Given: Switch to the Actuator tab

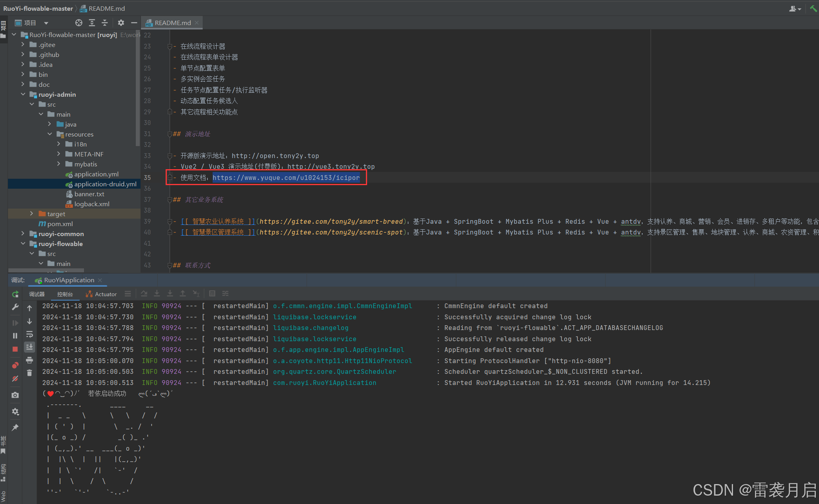Looking at the screenshot, I should tap(105, 294).
